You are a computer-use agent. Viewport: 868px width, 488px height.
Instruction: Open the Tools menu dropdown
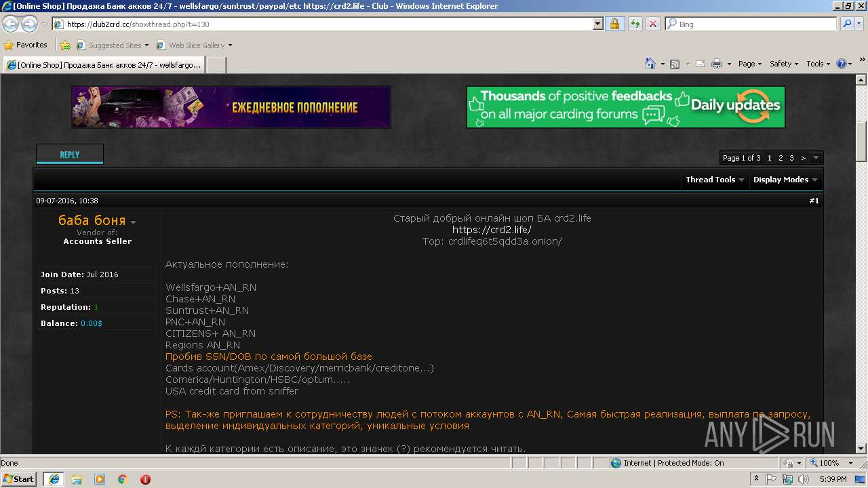818,64
